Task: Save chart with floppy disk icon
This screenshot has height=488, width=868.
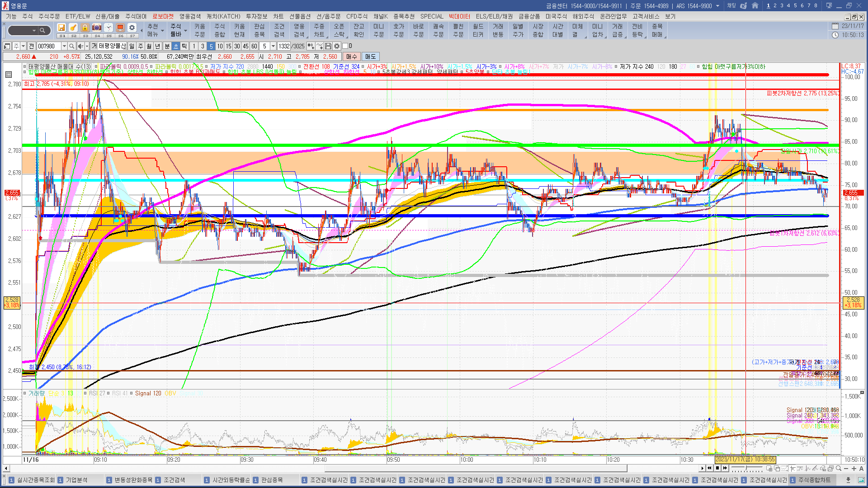Action: click(x=328, y=46)
